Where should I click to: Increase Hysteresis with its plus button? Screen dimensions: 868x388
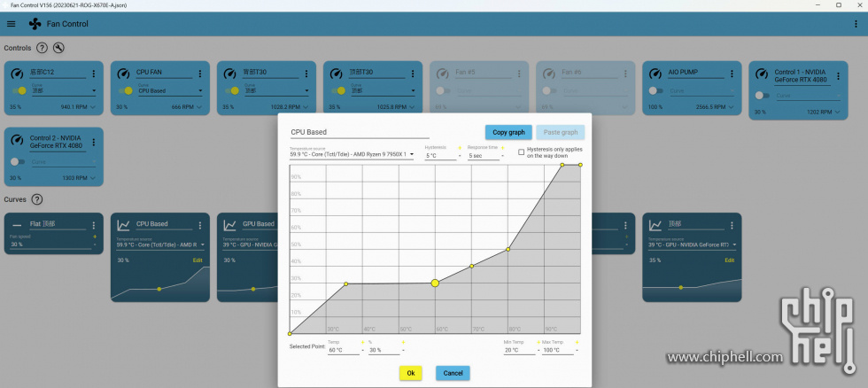(460, 148)
